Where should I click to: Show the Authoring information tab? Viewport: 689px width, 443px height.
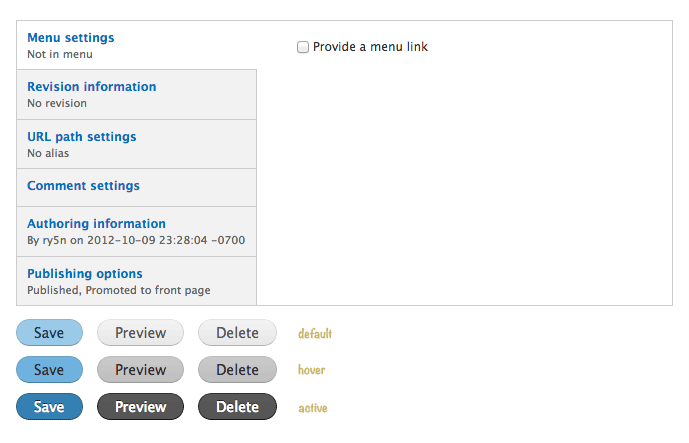coord(97,224)
